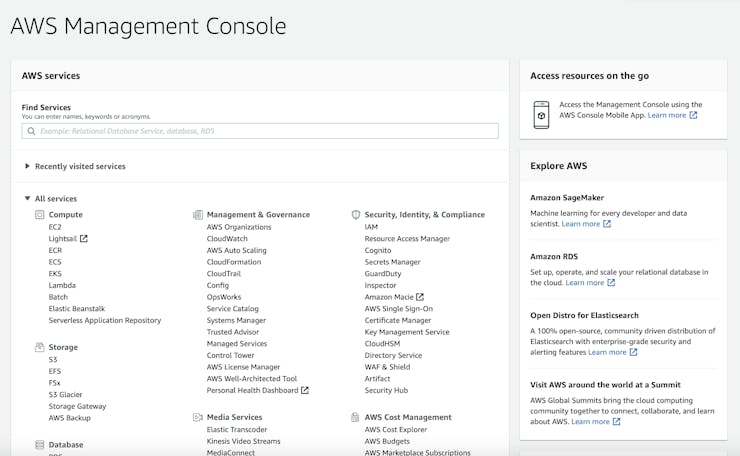Open AWS Budgets

(387, 441)
